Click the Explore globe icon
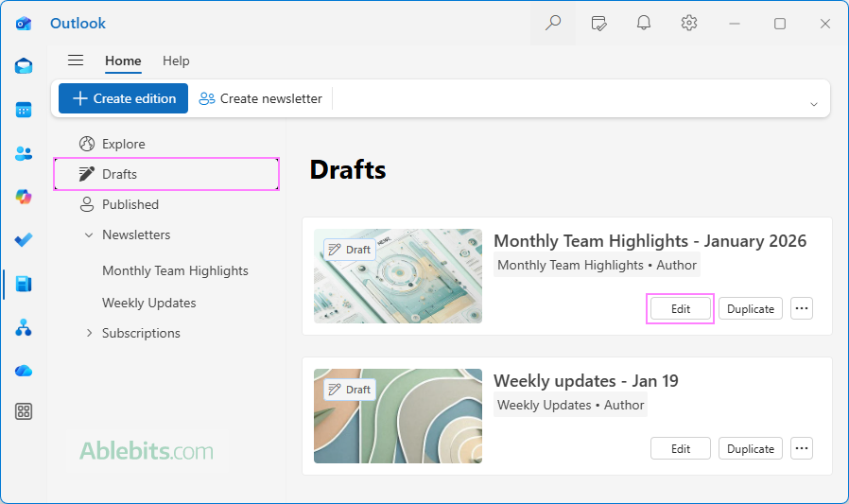 point(87,144)
